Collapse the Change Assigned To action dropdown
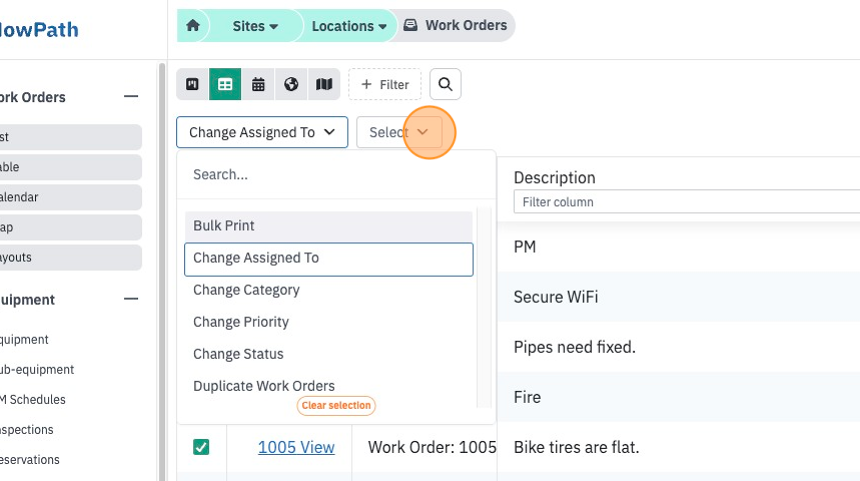This screenshot has width=860, height=481. click(x=262, y=132)
